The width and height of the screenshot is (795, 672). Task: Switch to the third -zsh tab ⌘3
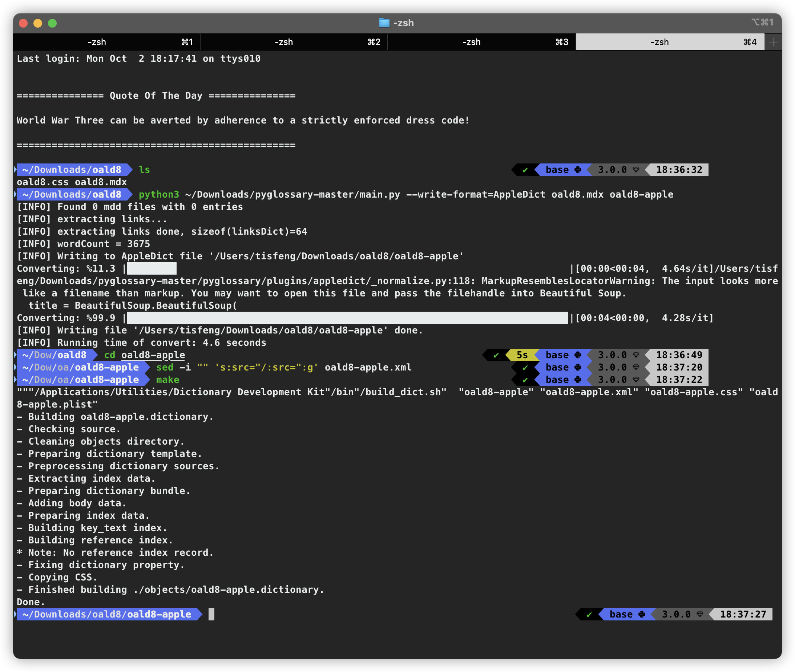coord(481,42)
